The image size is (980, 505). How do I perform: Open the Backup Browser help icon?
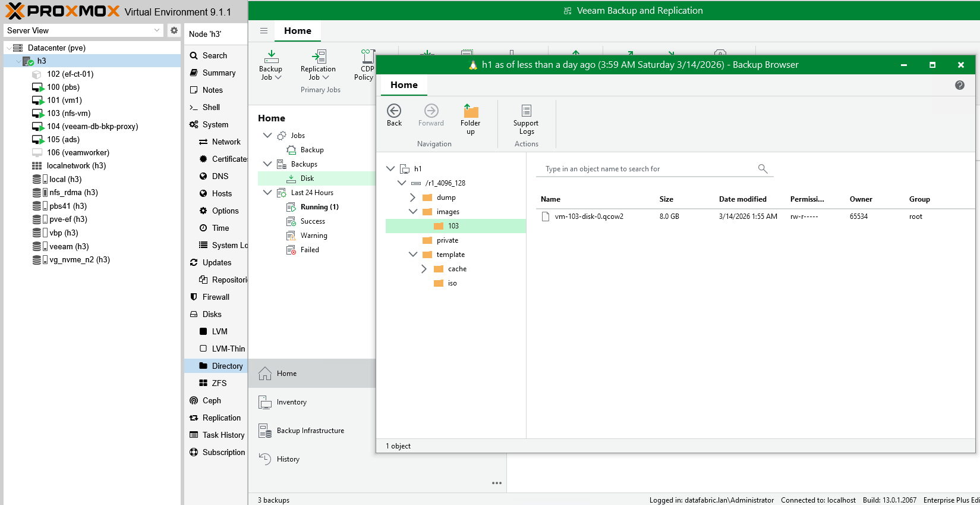click(959, 85)
